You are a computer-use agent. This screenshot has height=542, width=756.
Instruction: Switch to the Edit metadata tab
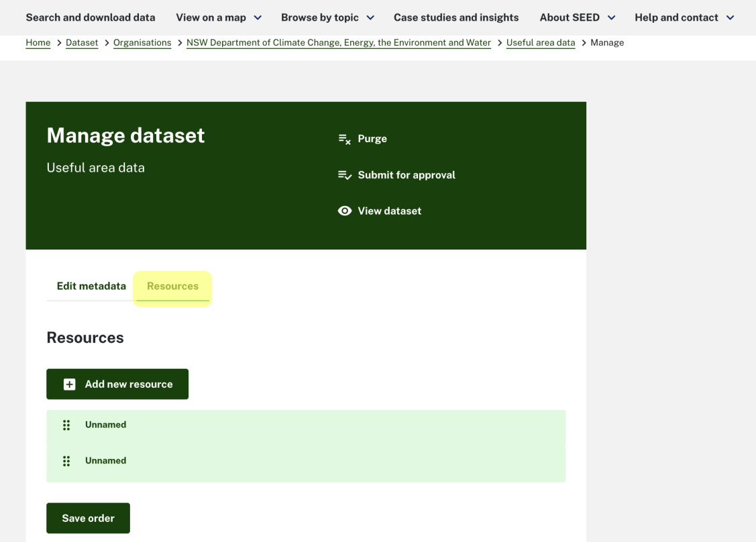click(x=91, y=286)
